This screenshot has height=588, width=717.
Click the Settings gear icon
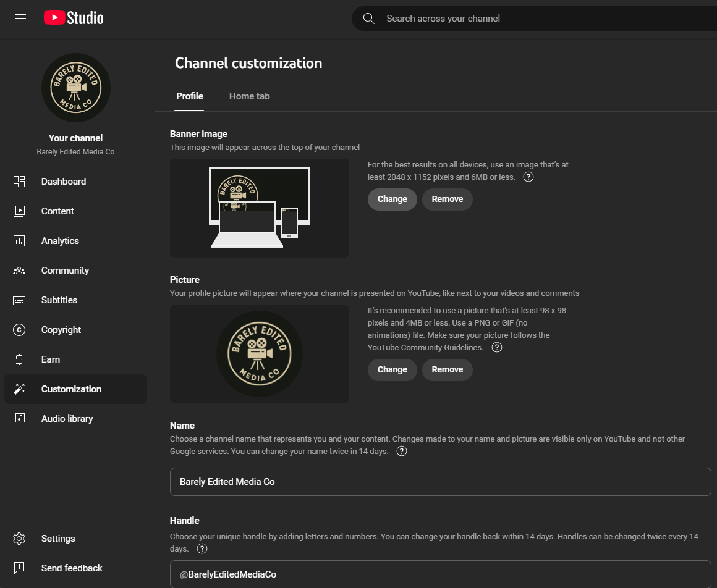click(x=19, y=539)
